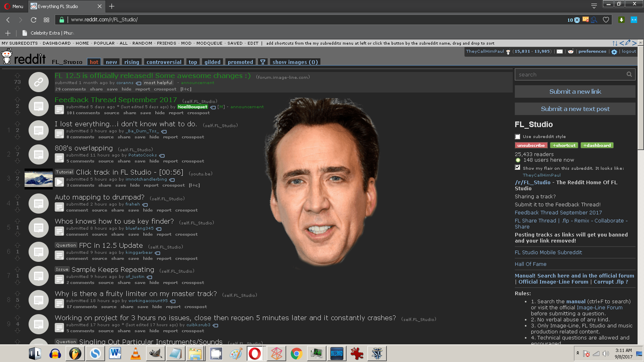
Task: Switch to the controversial tab
Action: tap(164, 62)
